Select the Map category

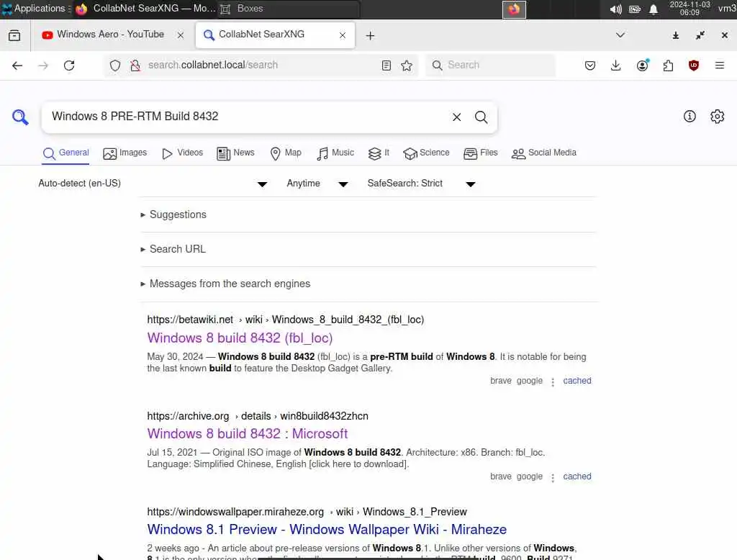click(286, 153)
